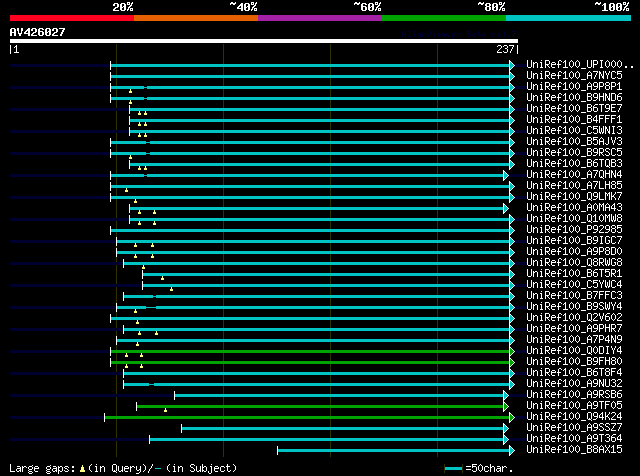Select the UniRef100_A9PHR7 label
Image resolution: width=640 pixels, height=476 pixels.
coord(574,329)
